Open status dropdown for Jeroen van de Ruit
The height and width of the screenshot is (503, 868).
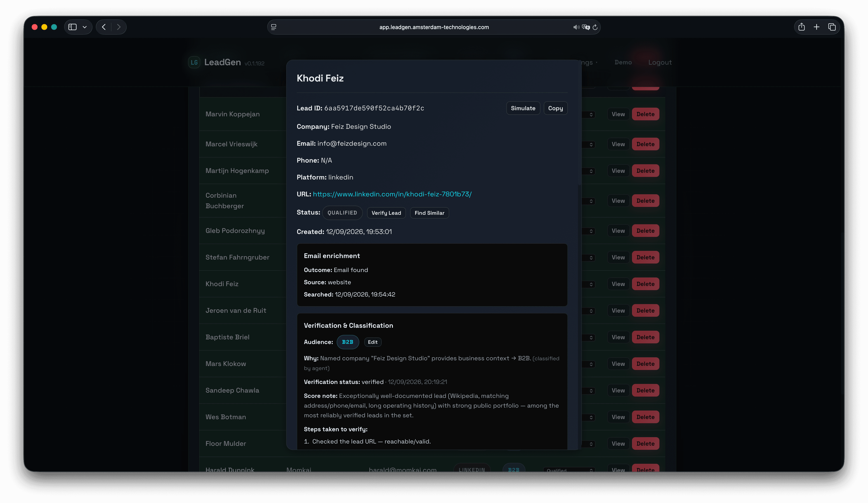(x=589, y=311)
